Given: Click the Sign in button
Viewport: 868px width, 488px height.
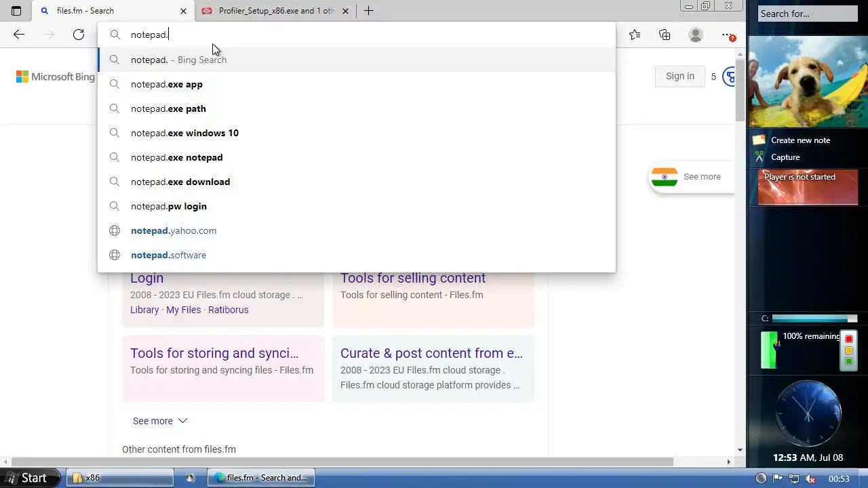Looking at the screenshot, I should [x=679, y=76].
